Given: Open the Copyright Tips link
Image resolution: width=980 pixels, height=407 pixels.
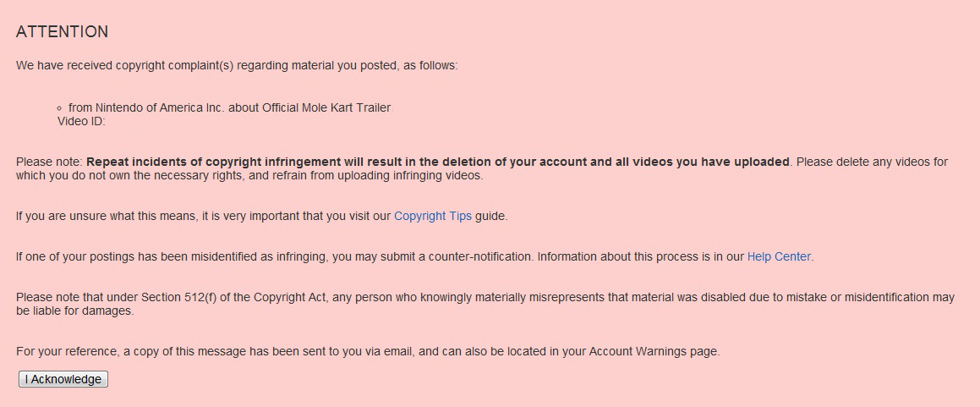Looking at the screenshot, I should click(432, 217).
